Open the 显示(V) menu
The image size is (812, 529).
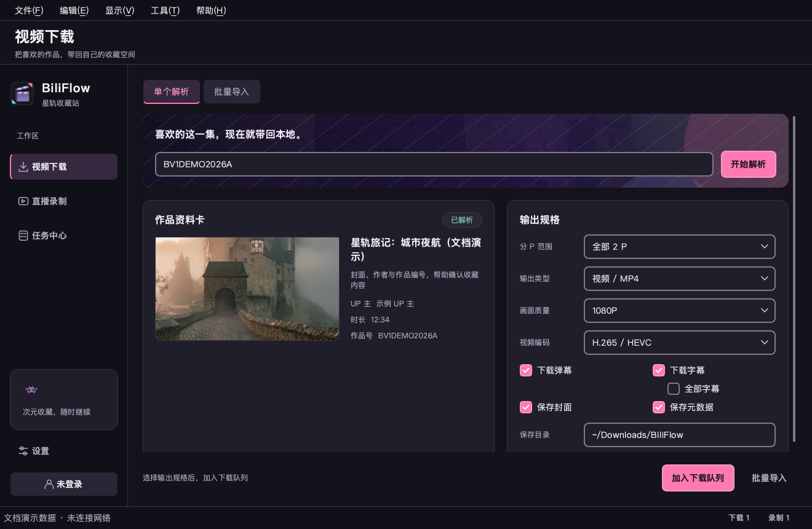coord(120,10)
